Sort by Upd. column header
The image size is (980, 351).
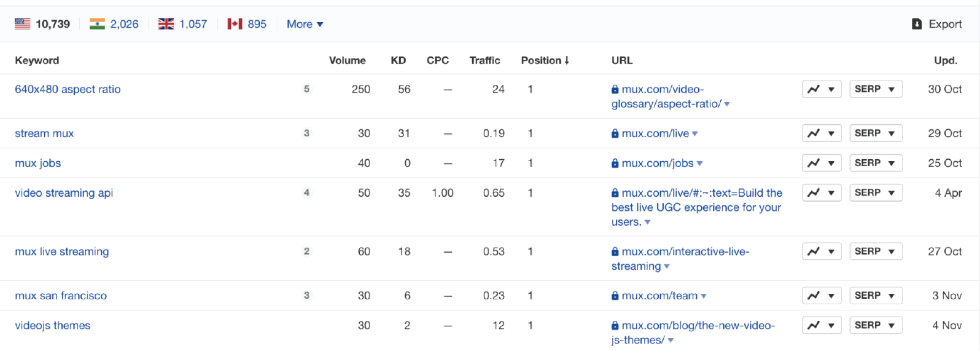(946, 60)
